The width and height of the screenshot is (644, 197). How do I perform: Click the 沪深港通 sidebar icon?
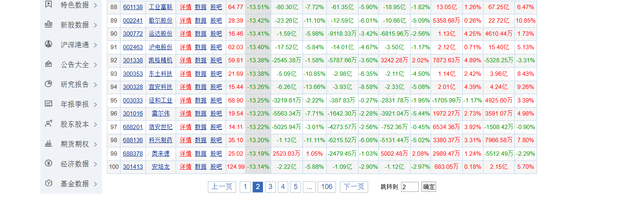[x=48, y=44]
